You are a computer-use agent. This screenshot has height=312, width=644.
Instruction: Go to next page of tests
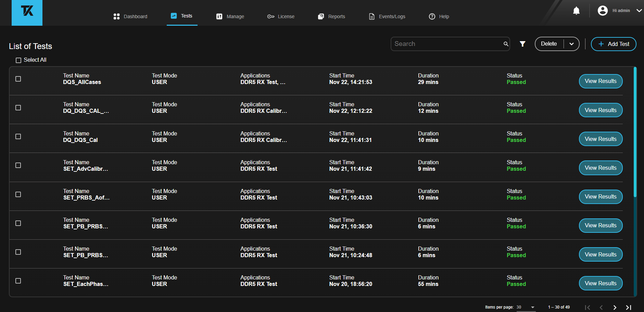pyautogui.click(x=615, y=308)
